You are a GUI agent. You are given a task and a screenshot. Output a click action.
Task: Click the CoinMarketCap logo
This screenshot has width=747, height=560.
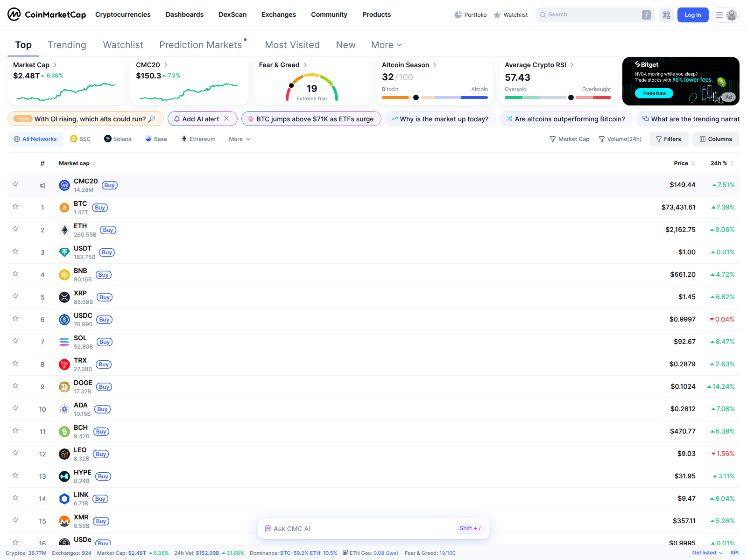[46, 14]
